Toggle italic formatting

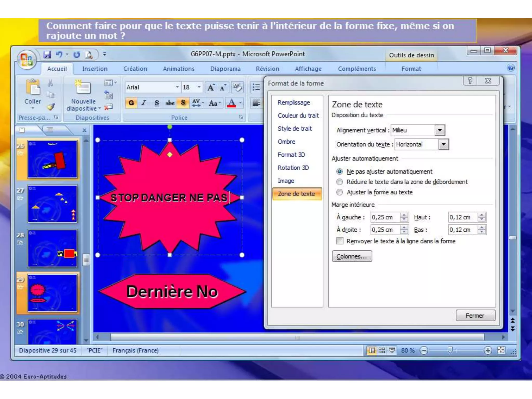coord(144,103)
